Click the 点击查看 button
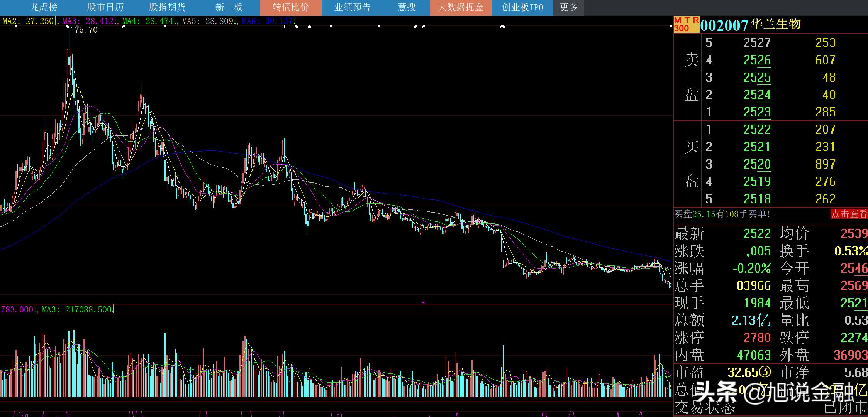The height and width of the screenshot is (417, 868). click(849, 214)
